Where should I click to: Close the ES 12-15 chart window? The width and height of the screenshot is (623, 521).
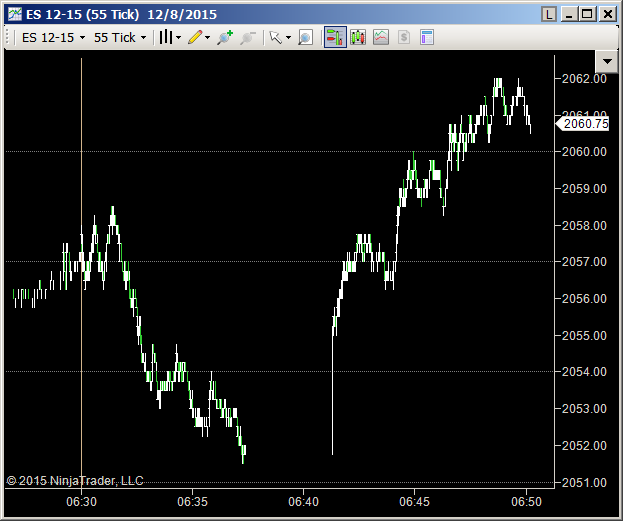coord(608,15)
